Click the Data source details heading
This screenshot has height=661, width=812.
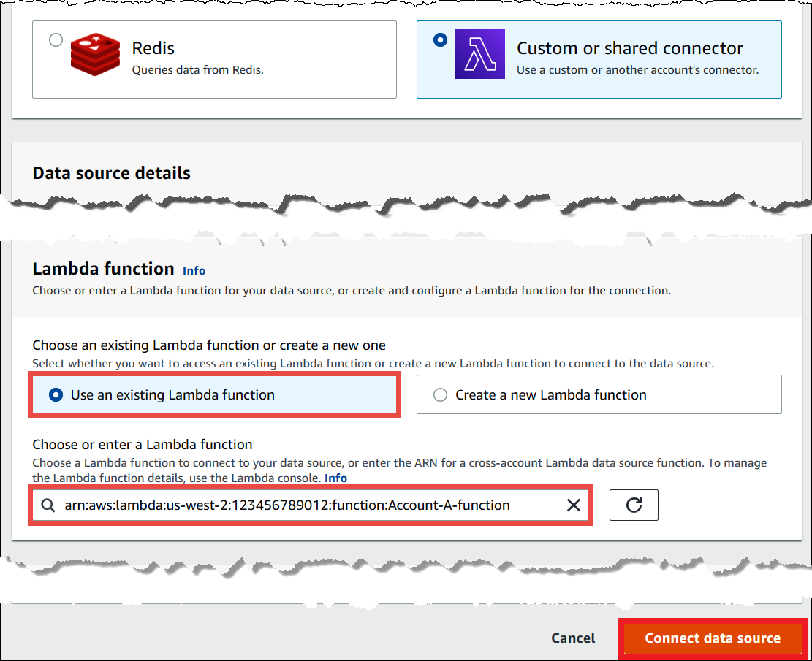(x=111, y=173)
